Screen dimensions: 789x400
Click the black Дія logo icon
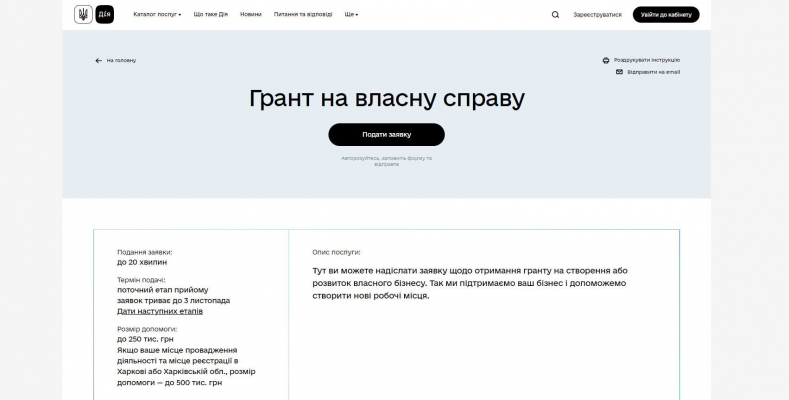105,15
